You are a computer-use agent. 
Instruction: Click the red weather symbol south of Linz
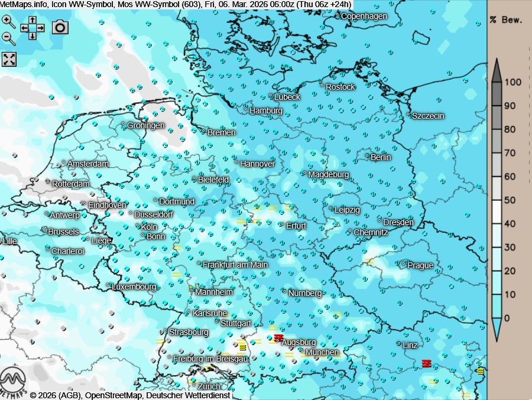point(426,362)
